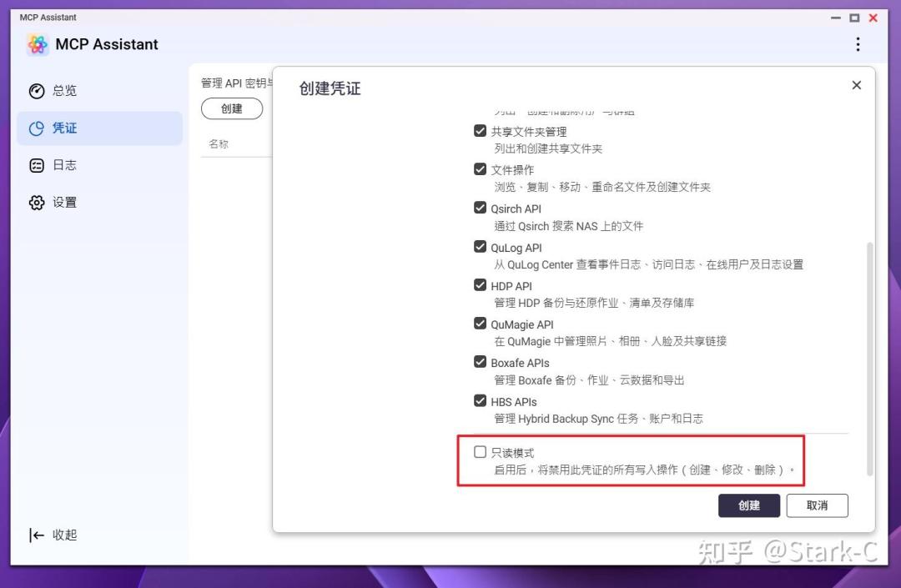Select the 凭证 menu item

click(x=99, y=128)
